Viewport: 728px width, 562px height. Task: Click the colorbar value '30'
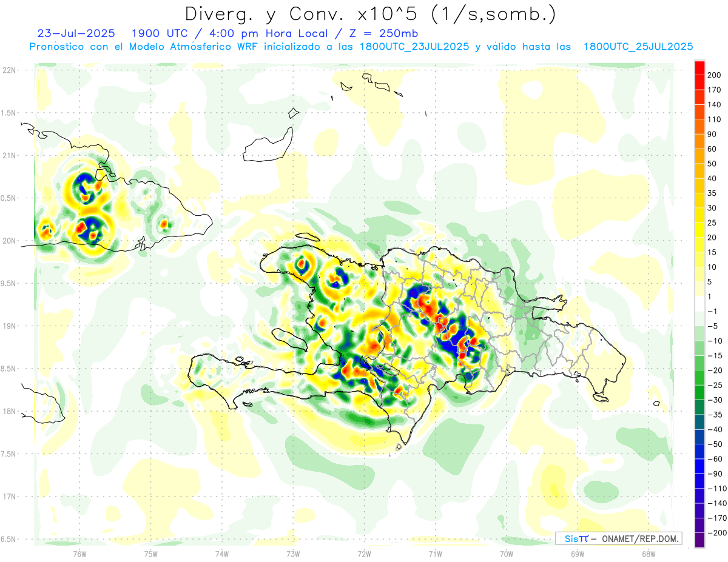713,208
